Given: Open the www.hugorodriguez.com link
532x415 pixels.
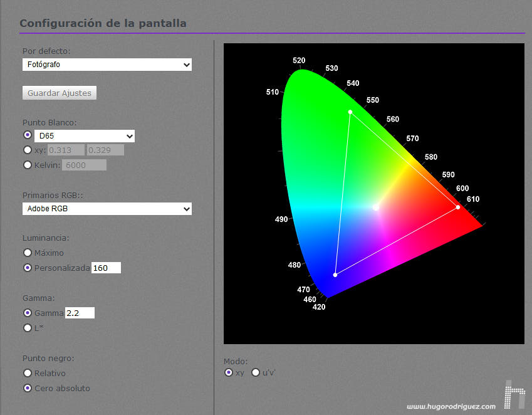Looking at the screenshot, I should point(451,406).
